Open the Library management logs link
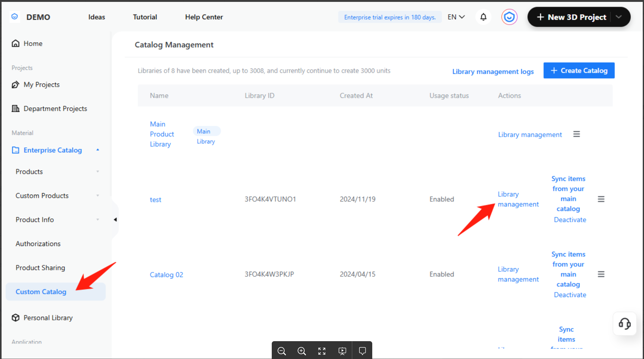Viewport: 644px width, 359px height. pyautogui.click(x=493, y=71)
